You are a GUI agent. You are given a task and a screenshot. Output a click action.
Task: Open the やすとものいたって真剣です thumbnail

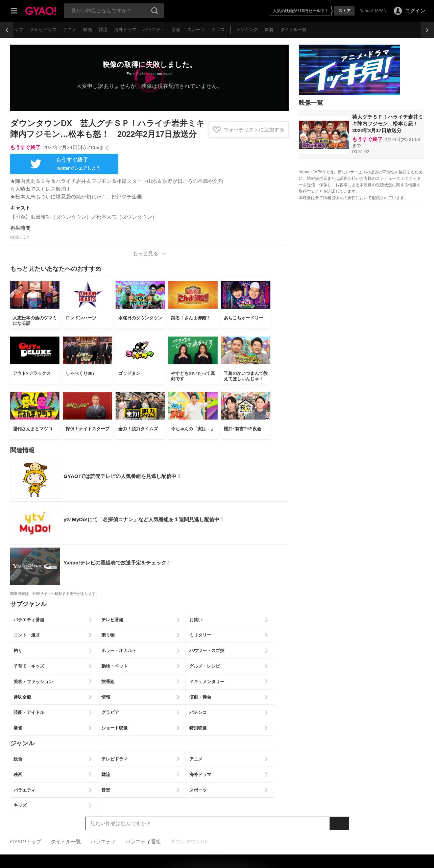coord(193,350)
